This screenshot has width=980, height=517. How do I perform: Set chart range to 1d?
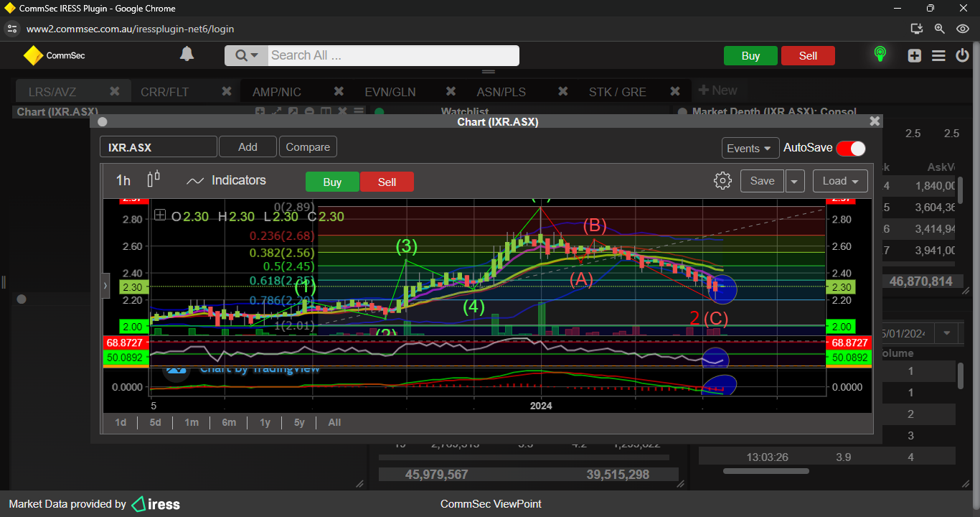point(121,422)
